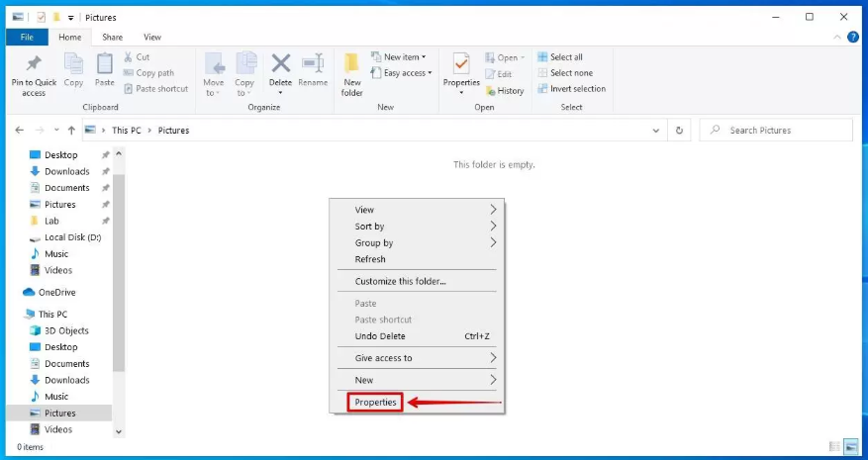The width and height of the screenshot is (868, 460).
Task: Open the Easy access dropdown
Action: click(401, 73)
